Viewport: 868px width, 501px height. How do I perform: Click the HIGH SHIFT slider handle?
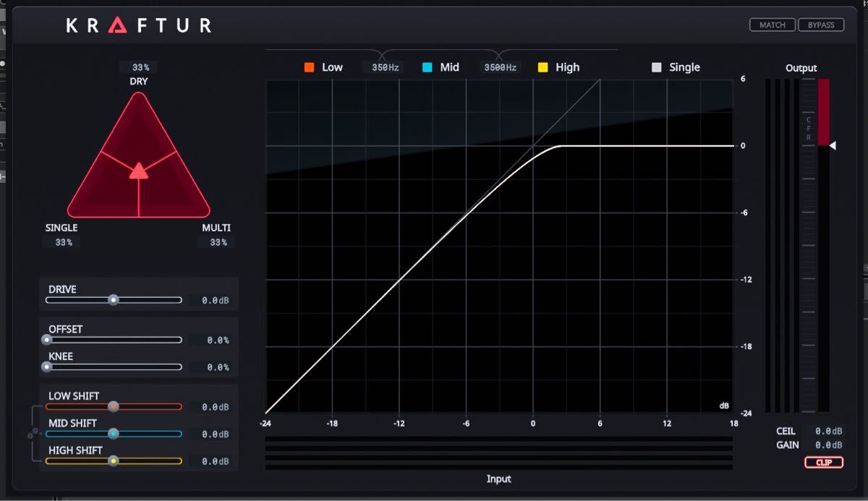pos(113,461)
